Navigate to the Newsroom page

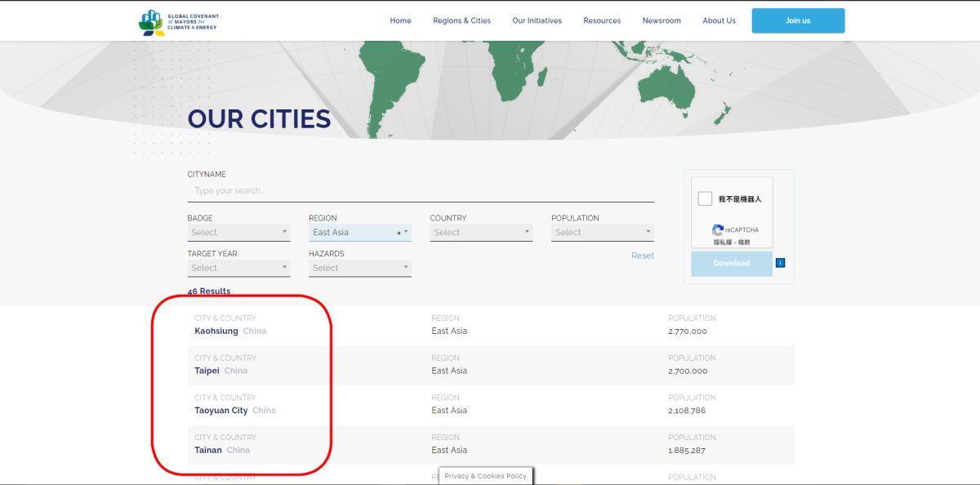click(661, 20)
